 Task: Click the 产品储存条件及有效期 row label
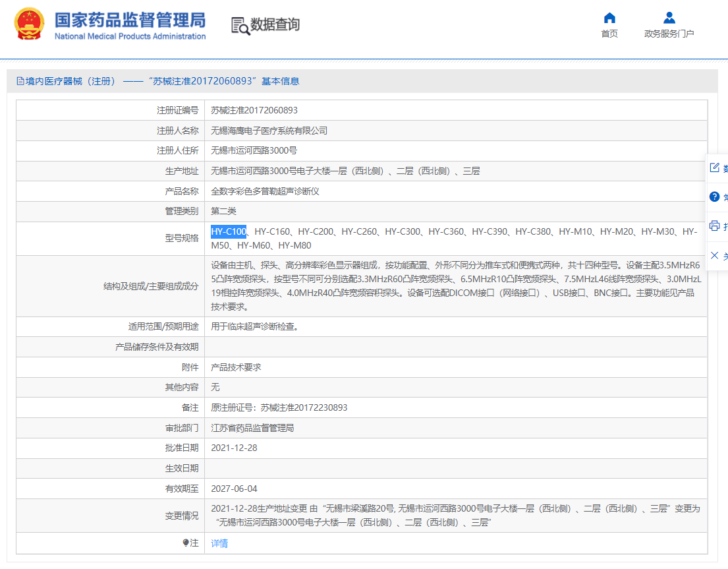tap(157, 347)
